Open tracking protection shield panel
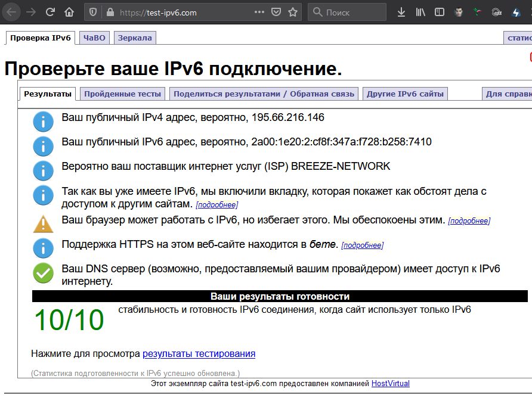The image size is (532, 401). [x=93, y=12]
